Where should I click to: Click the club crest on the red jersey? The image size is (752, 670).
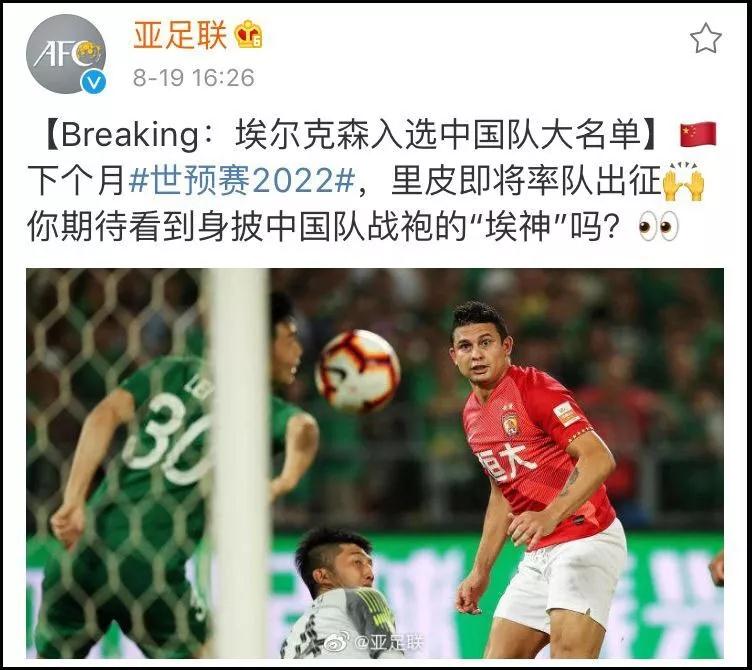click(510, 423)
